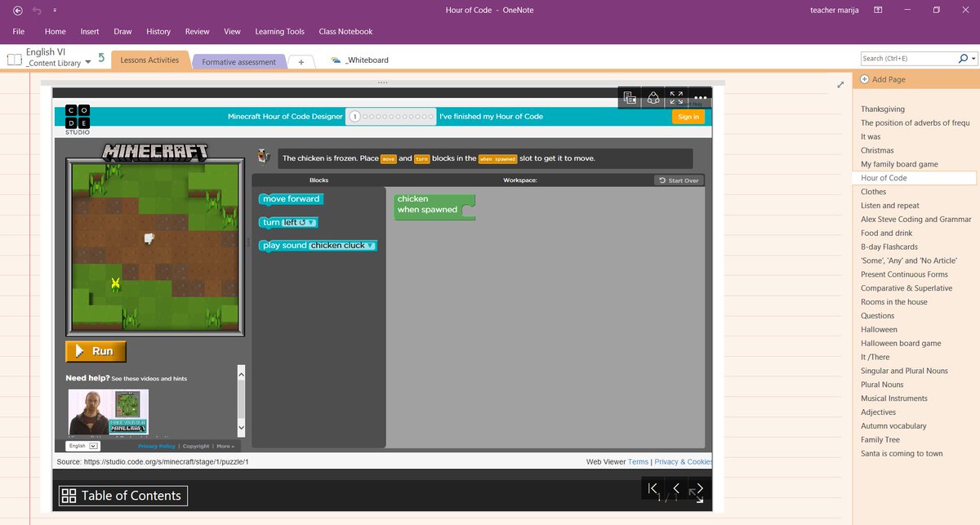
Task: Open the turn left direction dropdown
Action: [x=300, y=222]
